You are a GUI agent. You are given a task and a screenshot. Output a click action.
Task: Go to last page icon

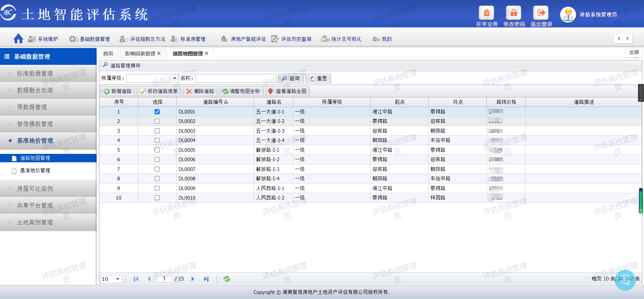coord(206,279)
